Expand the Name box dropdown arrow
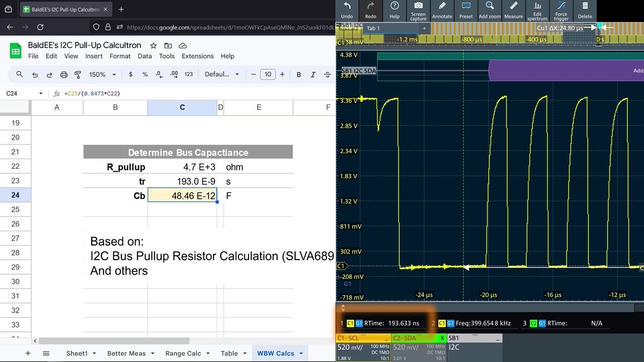This screenshot has height=362, width=644. (41, 93)
